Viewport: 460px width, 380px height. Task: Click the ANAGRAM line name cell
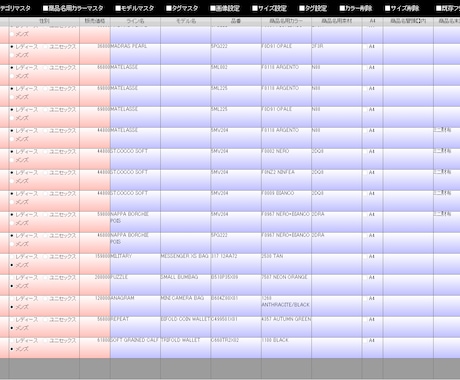point(135,306)
